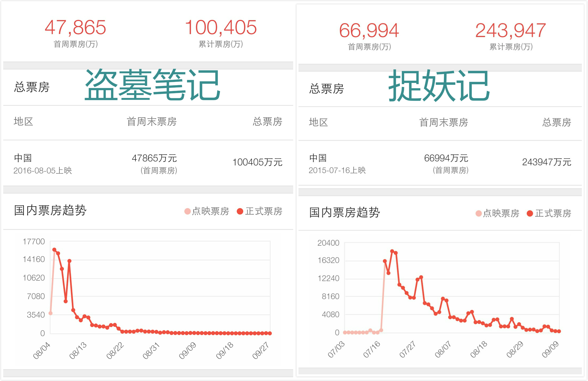Toggle 点映票房 legend in 捉妖记 chart
The width and height of the screenshot is (588, 381).
pyautogui.click(x=497, y=213)
